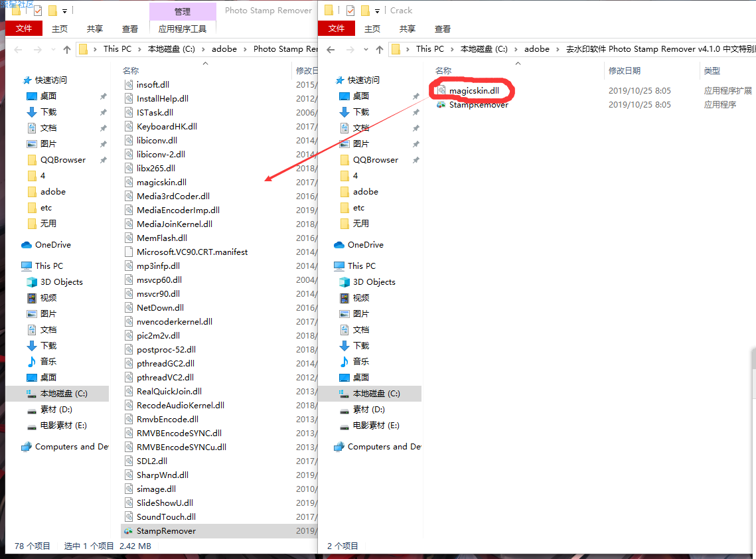
Task: Sort by 类型 column in Crack window
Action: (712, 71)
